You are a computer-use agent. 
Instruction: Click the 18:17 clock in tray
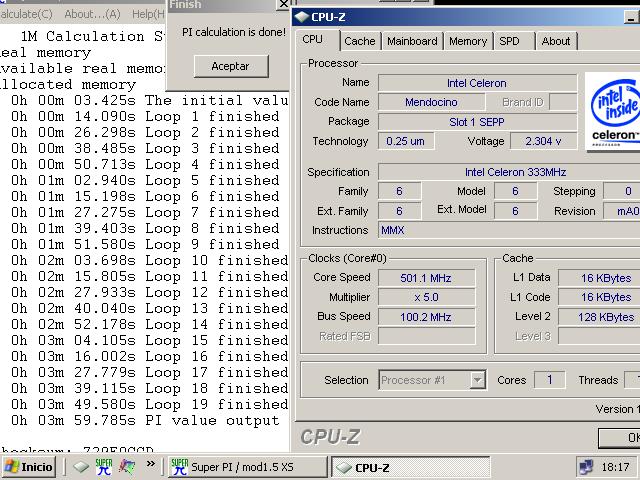616,467
